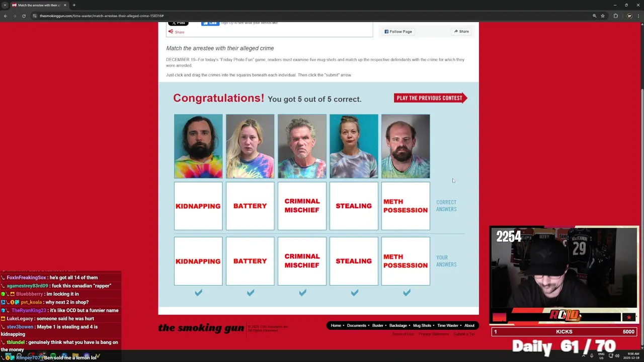Screen dimensions: 644x362
Task: Click 'the smoking gun' footer logo
Action: pos(201,328)
